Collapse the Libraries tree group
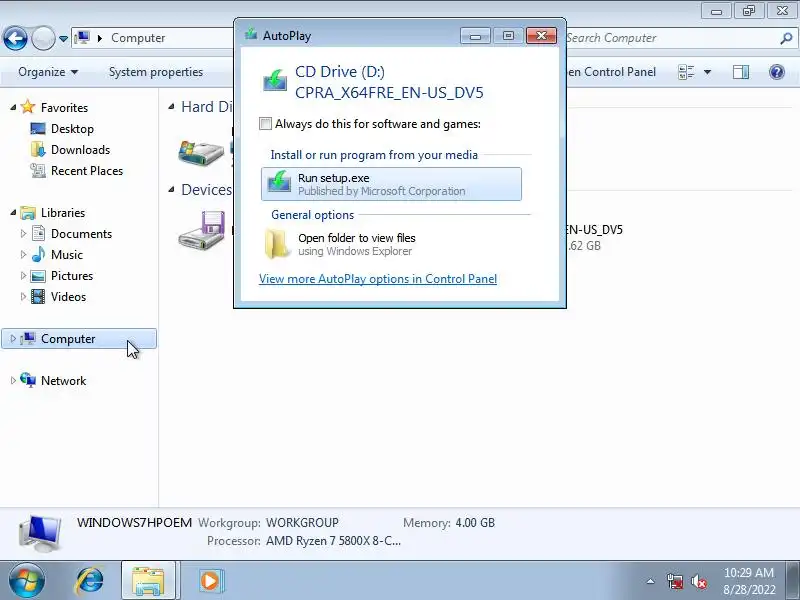This screenshot has height=600, width=800. [13, 213]
